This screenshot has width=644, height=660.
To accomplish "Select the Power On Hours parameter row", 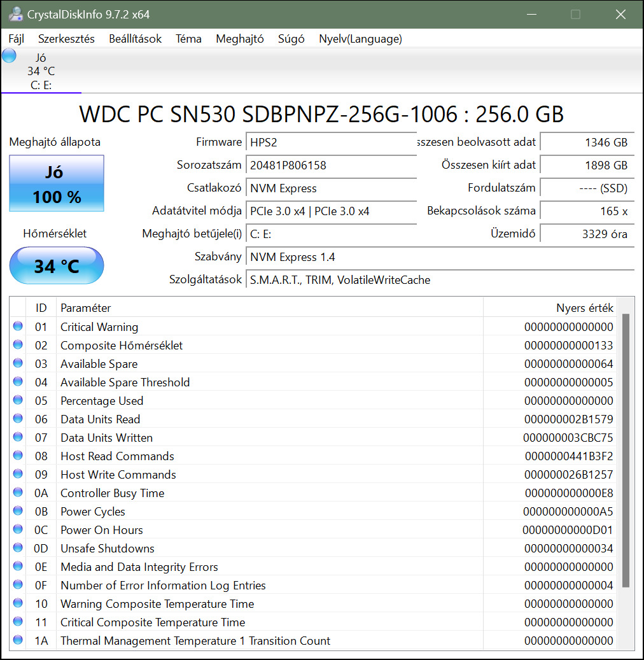I will coord(314,530).
